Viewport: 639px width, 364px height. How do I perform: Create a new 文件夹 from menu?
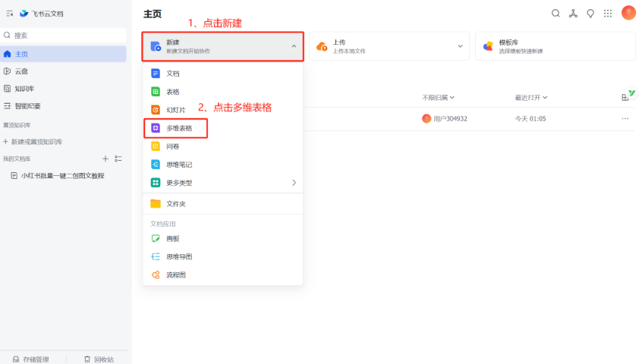[x=176, y=204]
